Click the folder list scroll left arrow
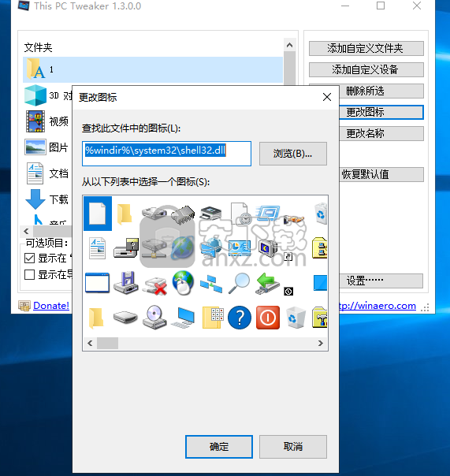 (x=27, y=232)
